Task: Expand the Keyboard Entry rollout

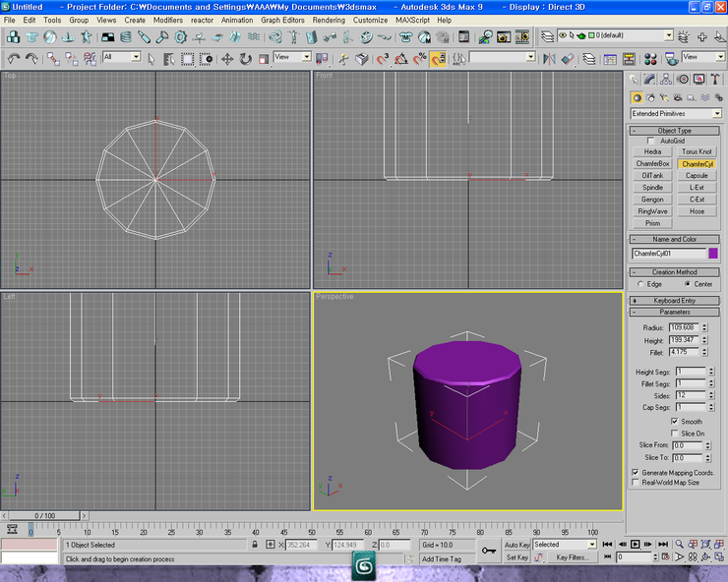Action: [675, 301]
